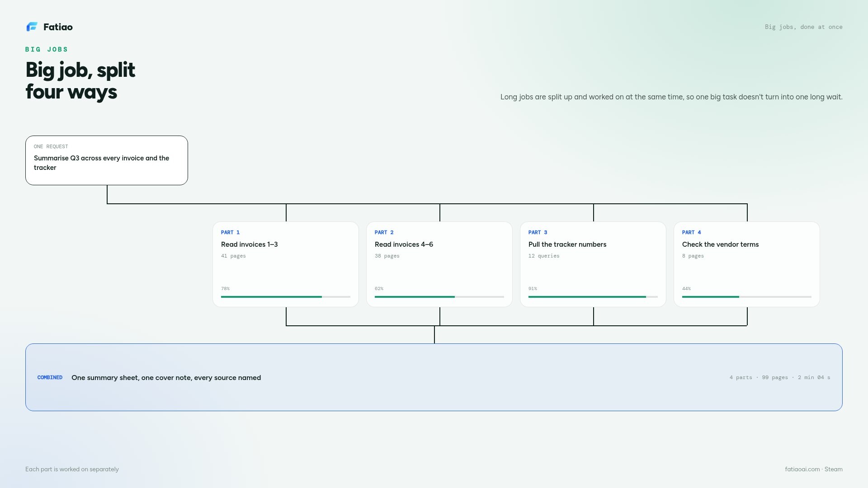Click the 4 parts 99 pages stats text
This screenshot has height=488, width=868.
point(780,377)
